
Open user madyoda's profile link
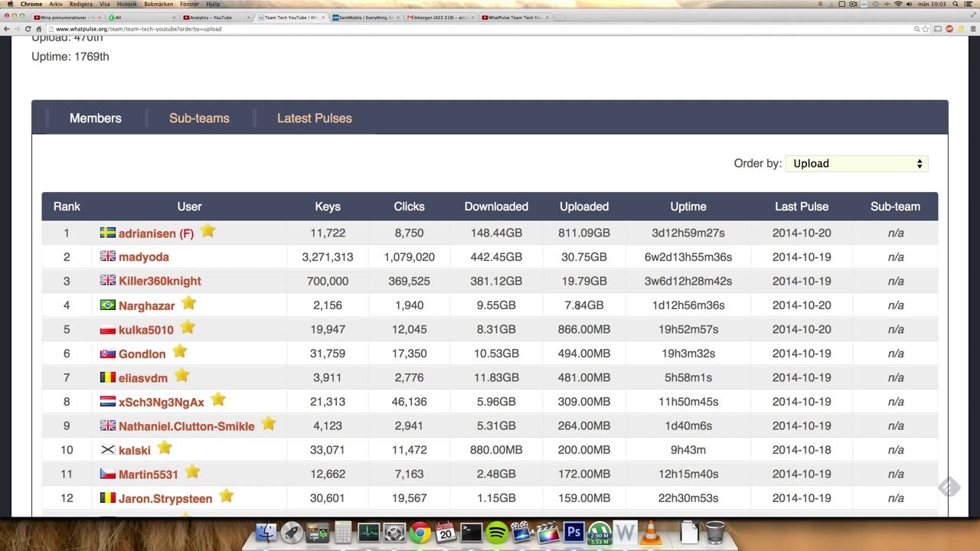144,257
